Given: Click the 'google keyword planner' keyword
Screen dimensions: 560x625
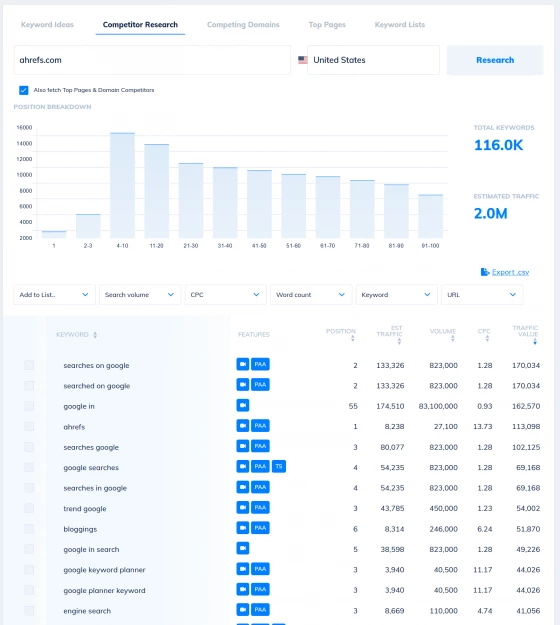Looking at the screenshot, I should 104,570.
